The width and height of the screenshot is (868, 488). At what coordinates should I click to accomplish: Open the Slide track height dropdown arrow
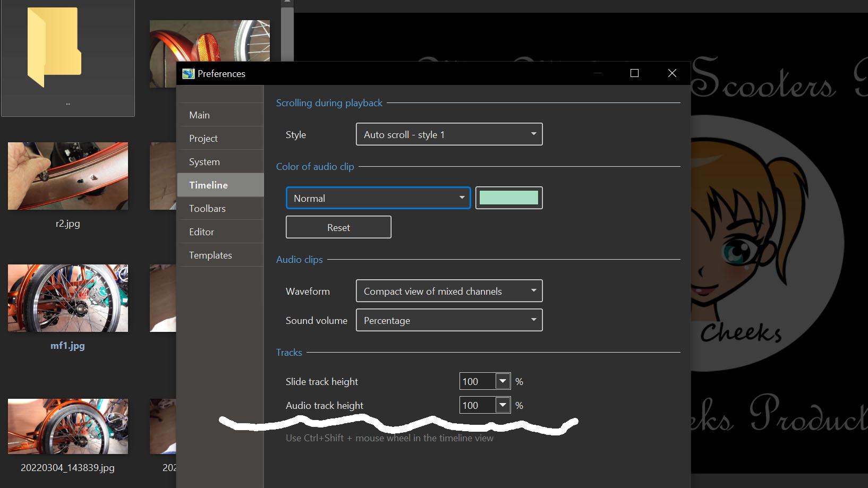tap(503, 381)
